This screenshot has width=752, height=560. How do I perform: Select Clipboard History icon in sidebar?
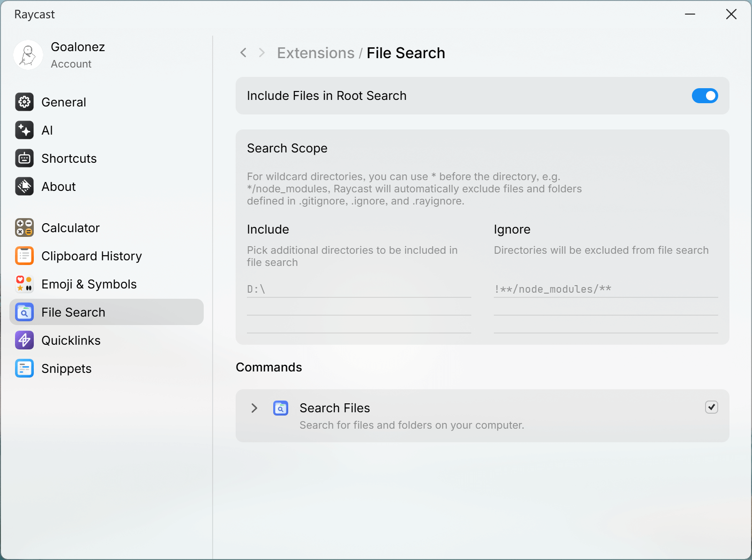coord(24,256)
